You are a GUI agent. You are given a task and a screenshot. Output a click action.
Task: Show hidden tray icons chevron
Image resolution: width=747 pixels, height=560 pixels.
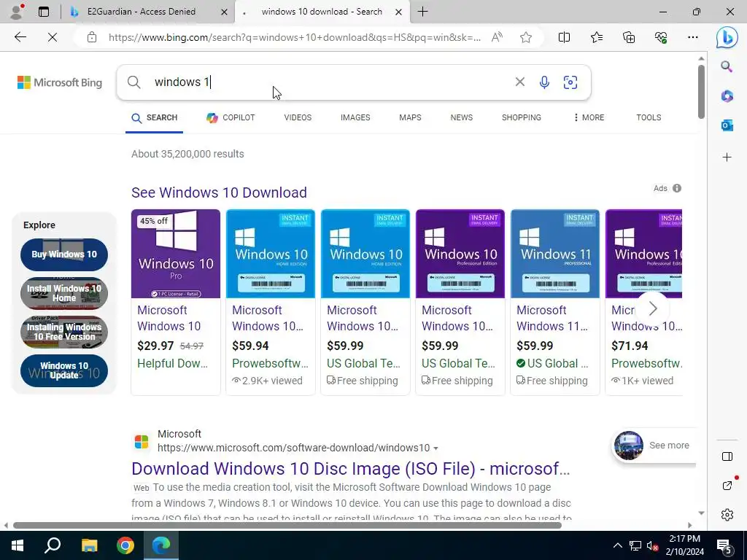pos(617,545)
